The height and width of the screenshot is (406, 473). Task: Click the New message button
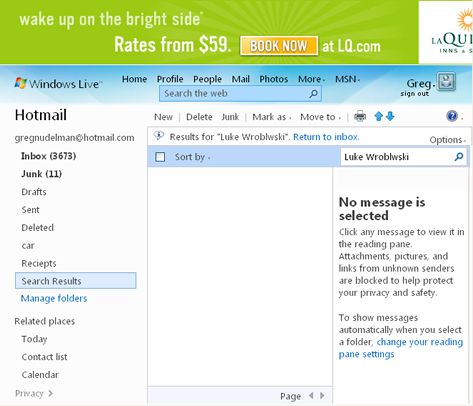(x=163, y=117)
